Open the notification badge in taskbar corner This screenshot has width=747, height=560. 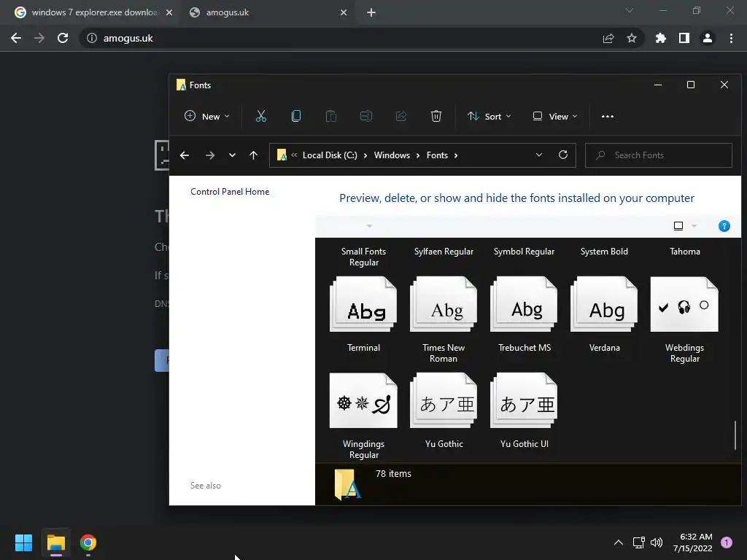tap(727, 542)
